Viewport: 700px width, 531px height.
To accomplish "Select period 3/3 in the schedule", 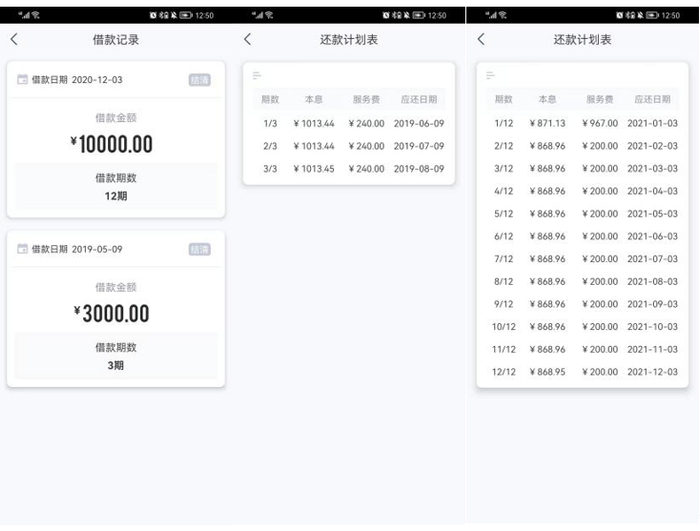I will pyautogui.click(x=270, y=169).
